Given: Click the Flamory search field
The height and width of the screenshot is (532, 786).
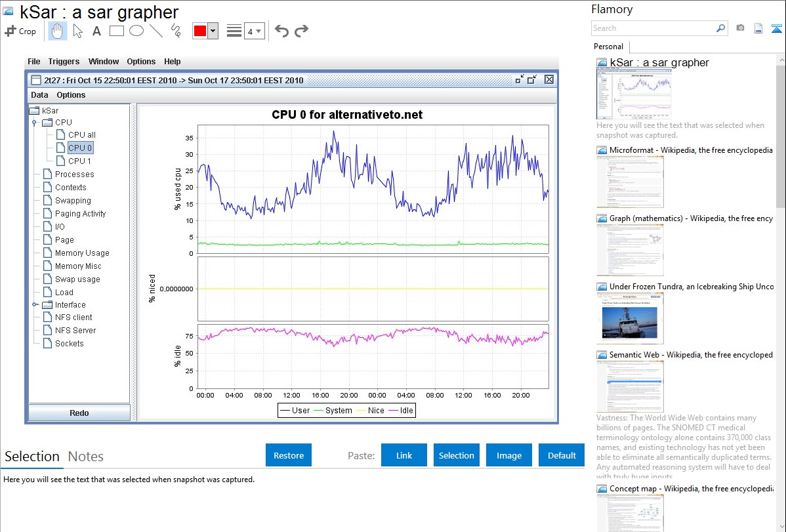Looking at the screenshot, I should coord(653,28).
